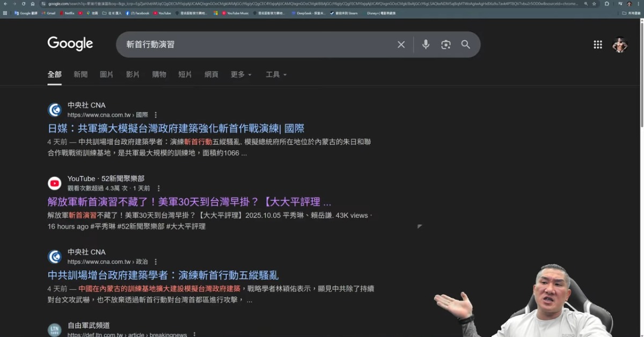The image size is (644, 337).
Task: Expand the 工具 dropdown
Action: tap(276, 75)
